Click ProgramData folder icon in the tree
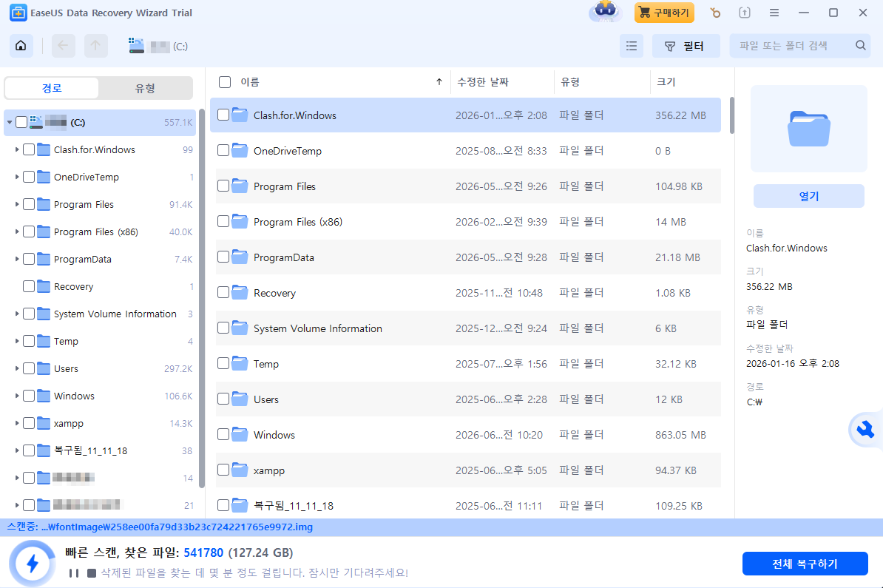The height and width of the screenshot is (588, 883). pyautogui.click(x=44, y=259)
